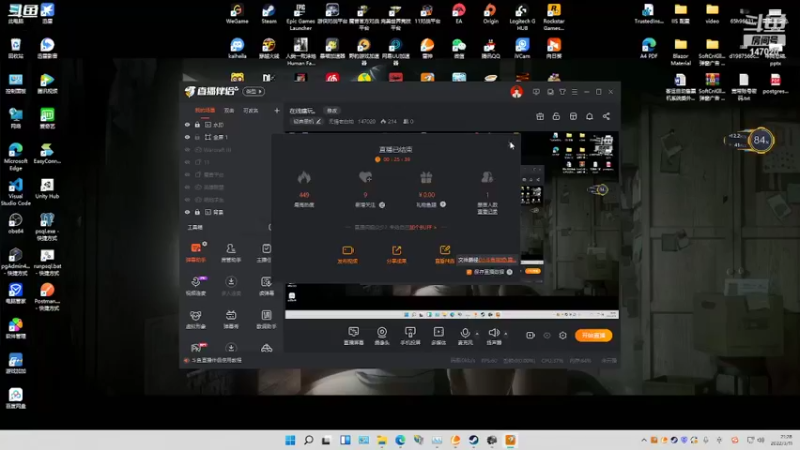
Task: Click the unlock padlock icon in room header
Action: point(556,116)
